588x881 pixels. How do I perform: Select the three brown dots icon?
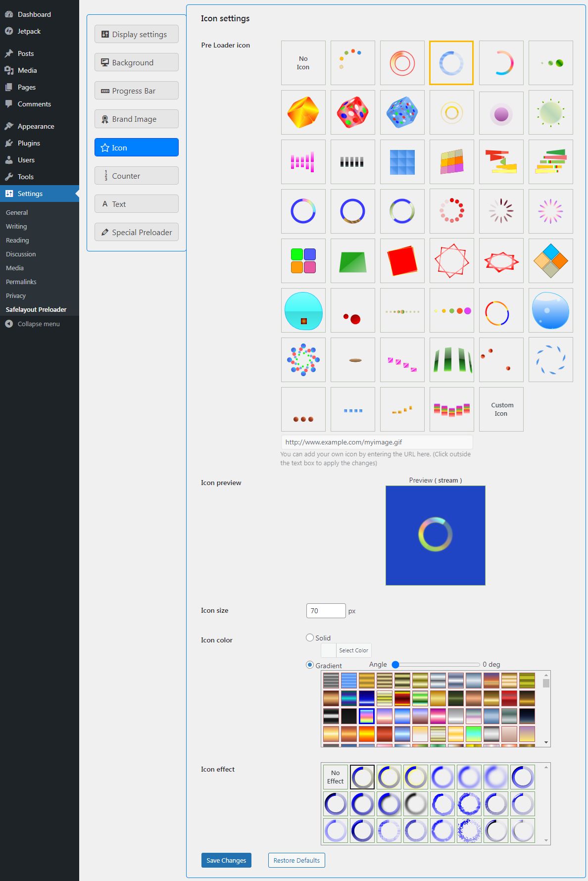(303, 409)
